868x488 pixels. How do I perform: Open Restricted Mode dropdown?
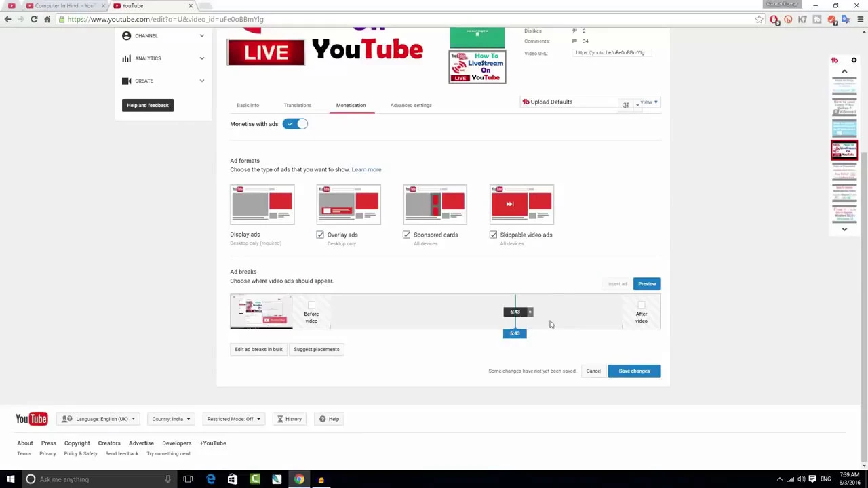[x=233, y=419]
